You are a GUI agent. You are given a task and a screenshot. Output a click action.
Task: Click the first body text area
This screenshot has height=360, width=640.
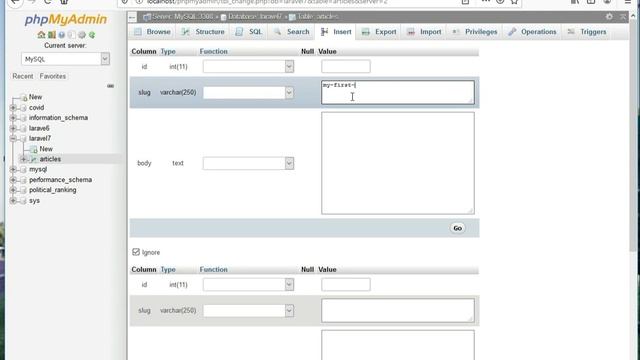pyautogui.click(x=398, y=163)
